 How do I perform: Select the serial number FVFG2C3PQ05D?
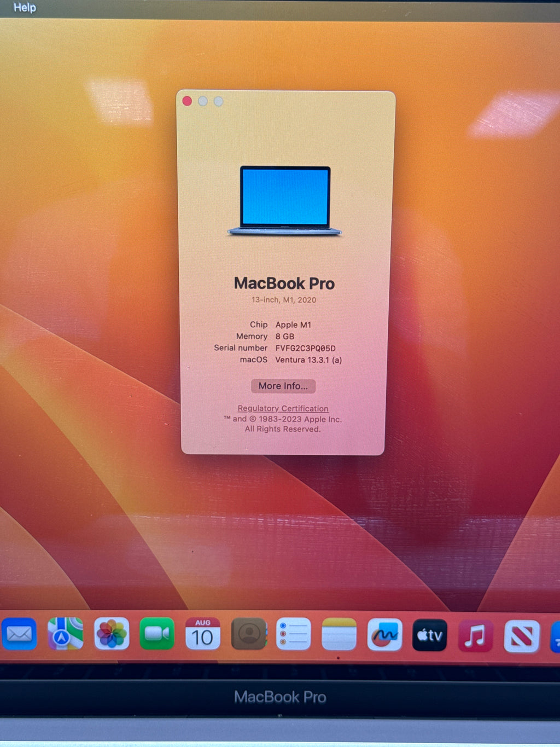[305, 348]
